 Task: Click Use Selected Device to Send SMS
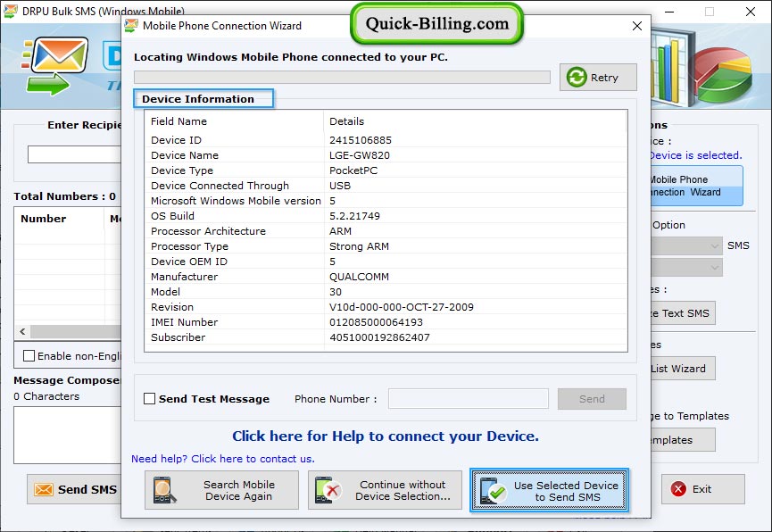549,490
